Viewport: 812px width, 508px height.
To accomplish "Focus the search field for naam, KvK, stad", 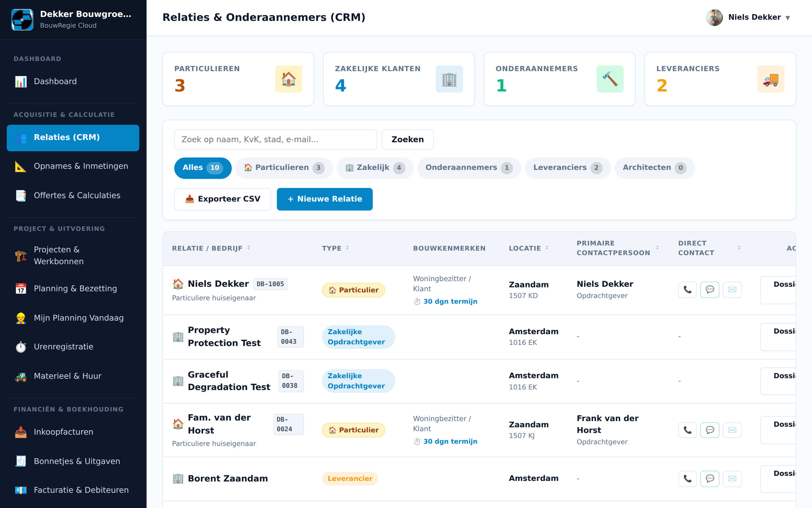I will pos(275,139).
